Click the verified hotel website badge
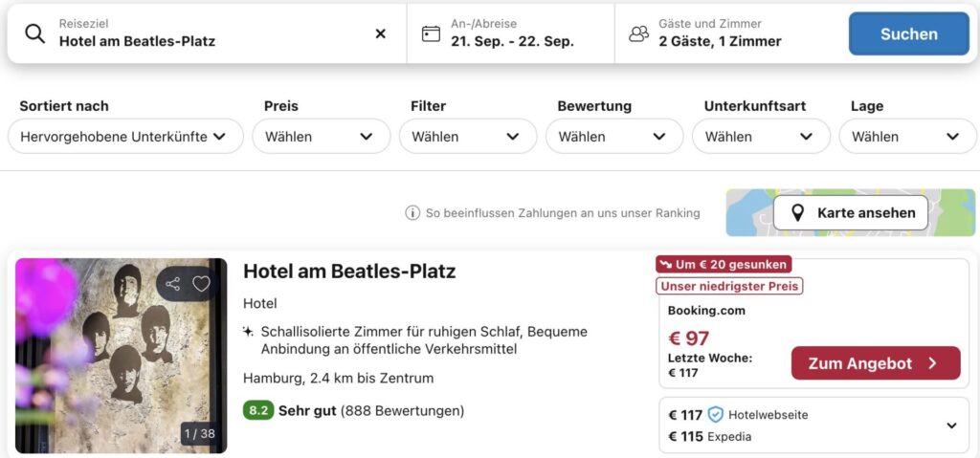This screenshot has height=458, width=980. click(716, 415)
